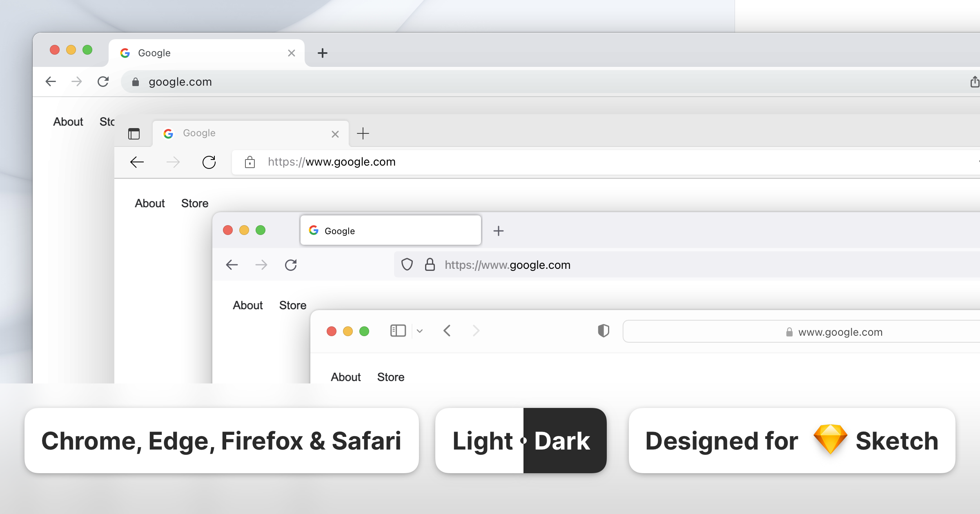Toggle Safari's sidebar button
980x514 pixels.
[x=398, y=330]
